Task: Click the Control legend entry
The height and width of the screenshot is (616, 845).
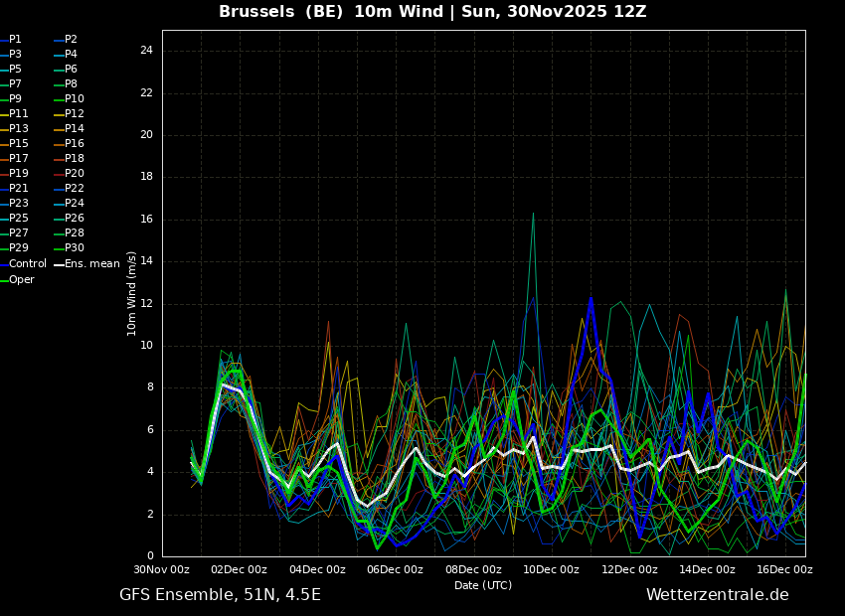Action: click(27, 263)
